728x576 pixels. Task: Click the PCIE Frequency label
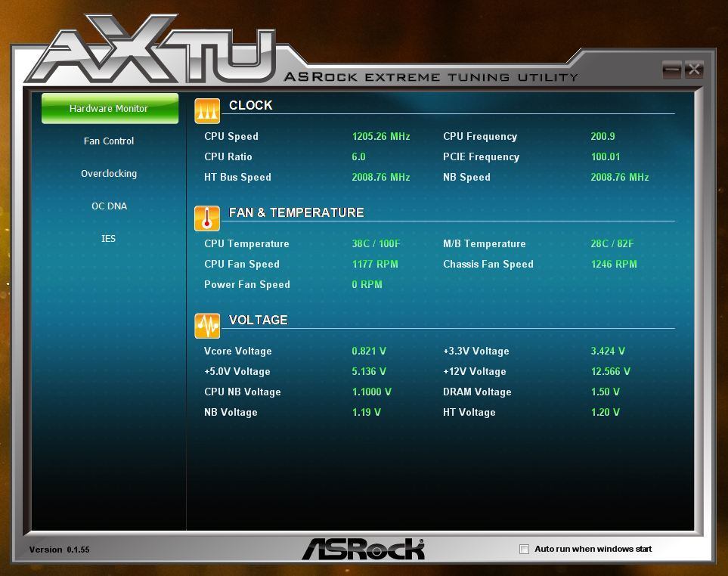point(481,157)
